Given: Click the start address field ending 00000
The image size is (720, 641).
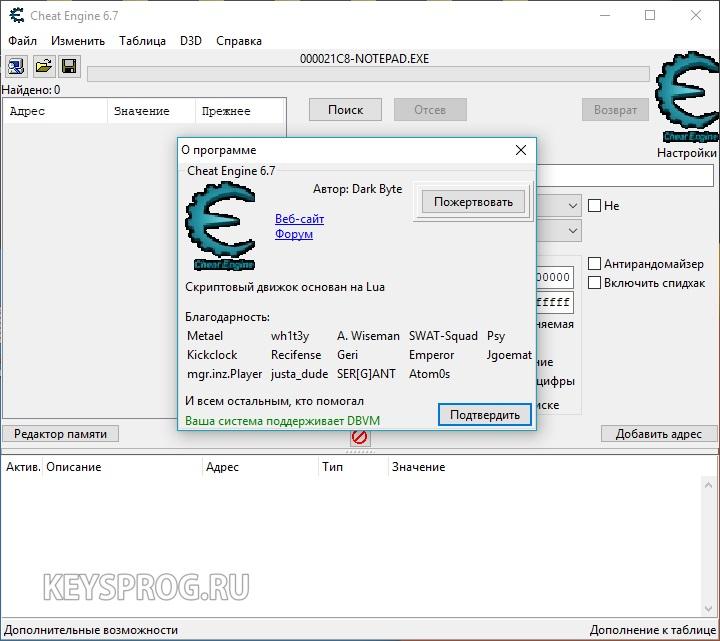Looking at the screenshot, I should [555, 277].
